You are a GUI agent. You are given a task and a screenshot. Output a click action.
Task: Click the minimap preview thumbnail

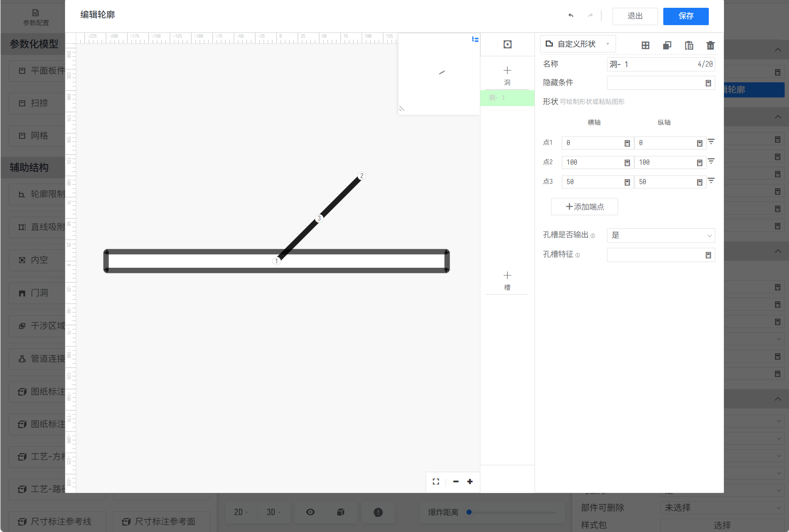coord(439,74)
